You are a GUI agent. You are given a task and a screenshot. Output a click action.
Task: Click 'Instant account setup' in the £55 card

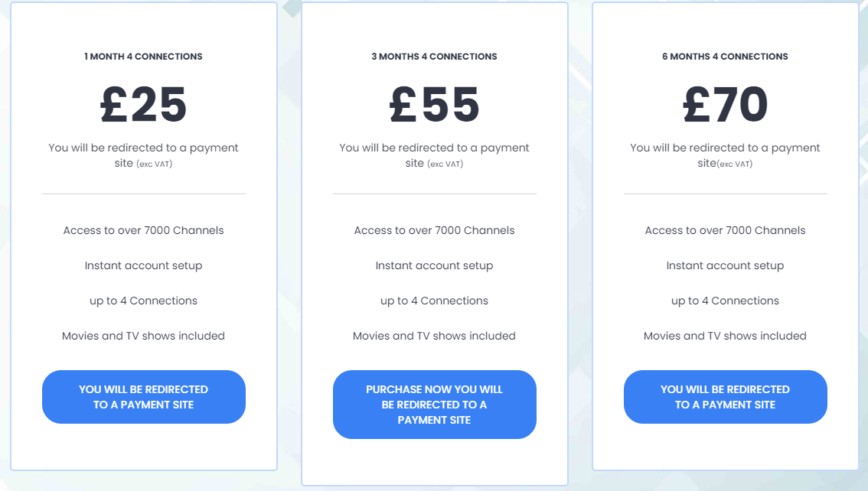[x=435, y=266]
